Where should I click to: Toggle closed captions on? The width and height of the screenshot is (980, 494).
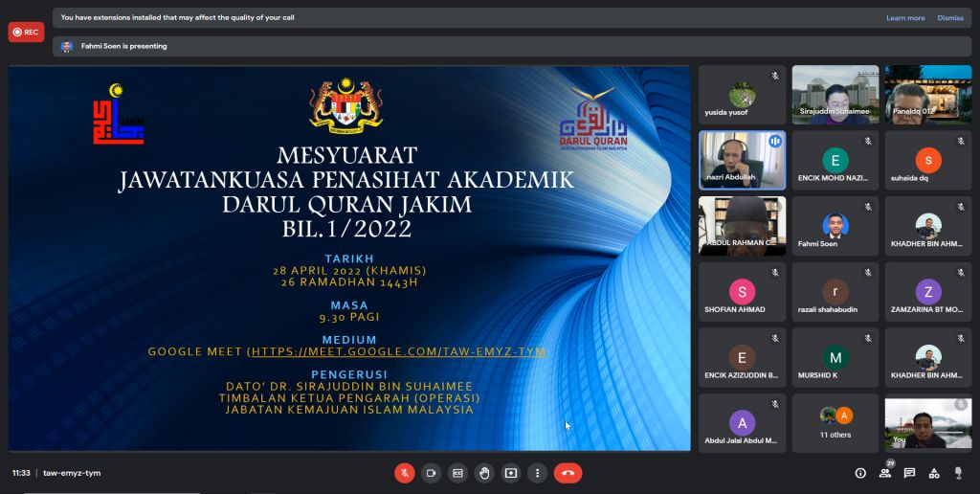(457, 473)
